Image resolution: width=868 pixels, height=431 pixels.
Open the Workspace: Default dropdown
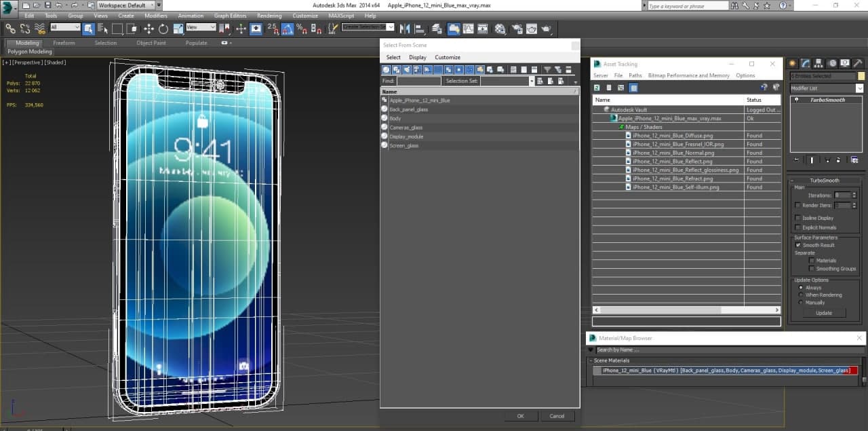[x=125, y=5]
